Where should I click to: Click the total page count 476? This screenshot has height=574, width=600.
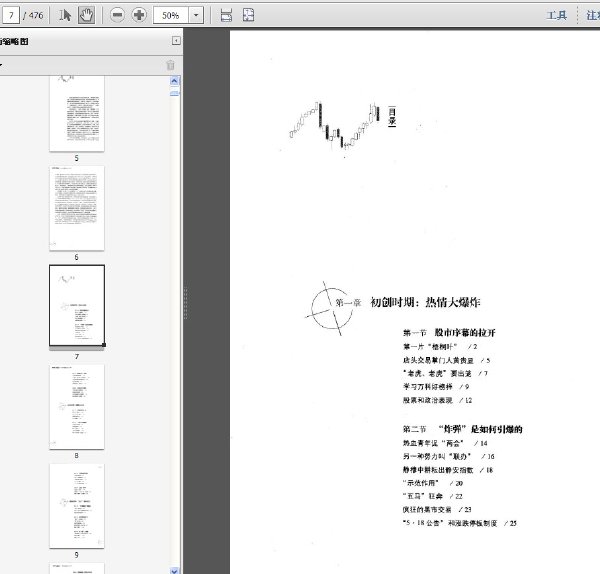[36, 15]
